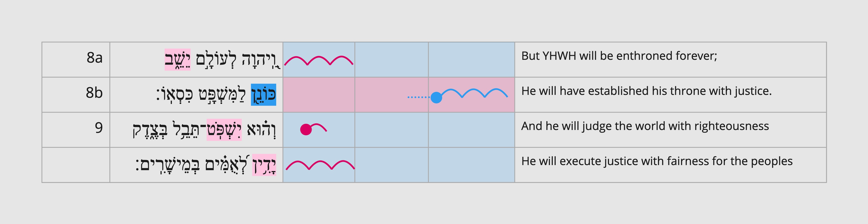
Task: Click the pink wavy line in row 8a
Action: tap(319, 61)
